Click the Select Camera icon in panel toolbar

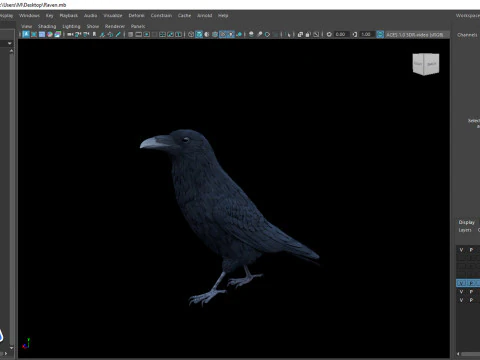(x=70, y=34)
